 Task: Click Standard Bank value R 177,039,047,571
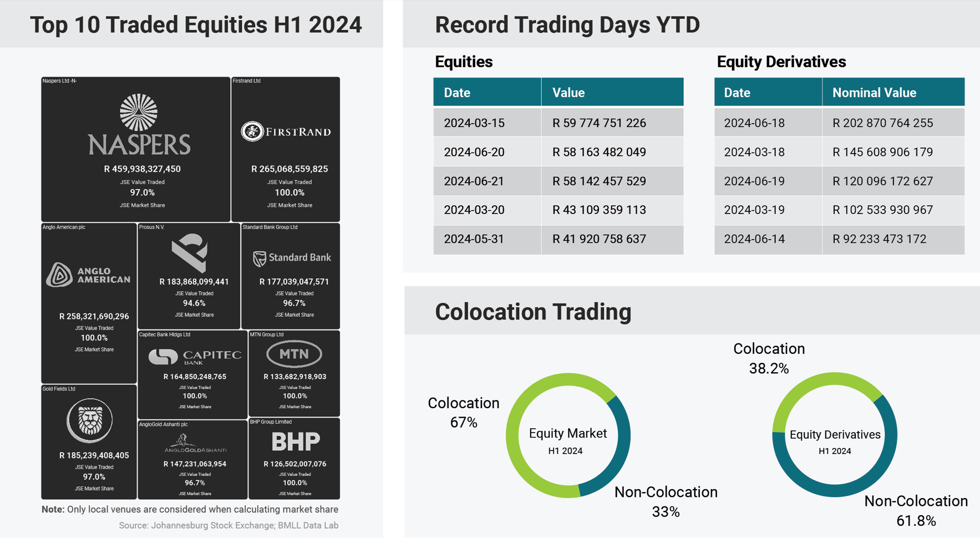pos(294,282)
